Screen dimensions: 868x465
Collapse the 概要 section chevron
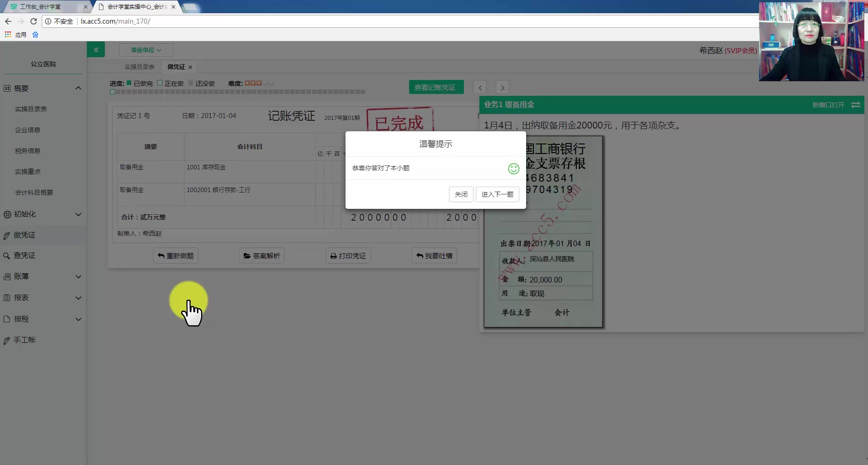point(78,88)
